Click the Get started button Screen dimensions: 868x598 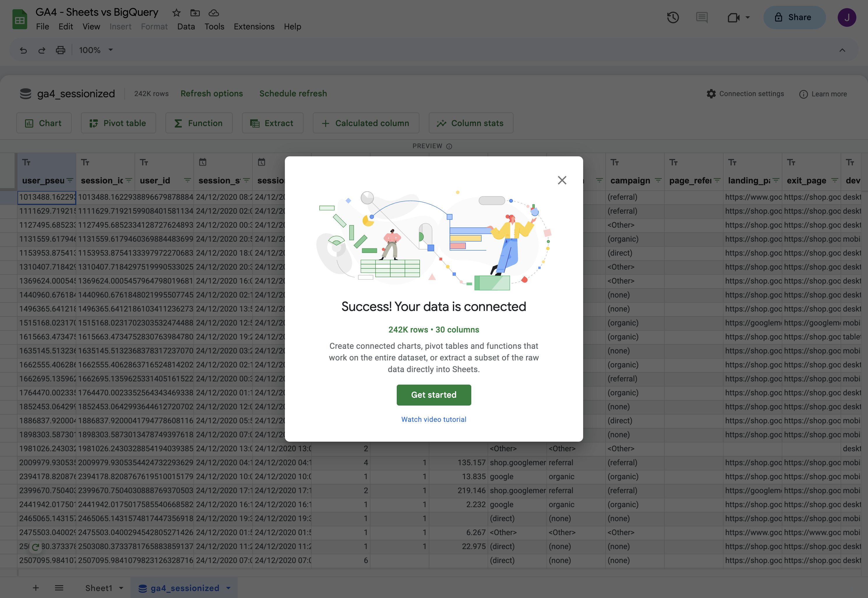434,394
